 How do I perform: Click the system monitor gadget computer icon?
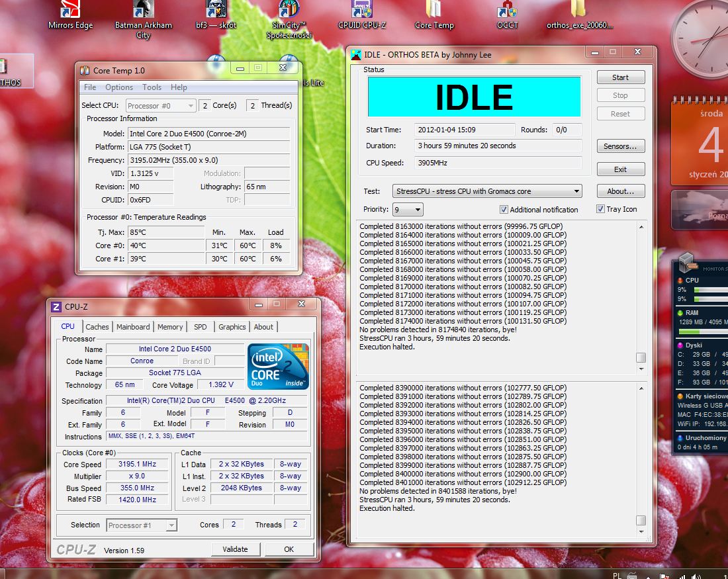coord(688,262)
